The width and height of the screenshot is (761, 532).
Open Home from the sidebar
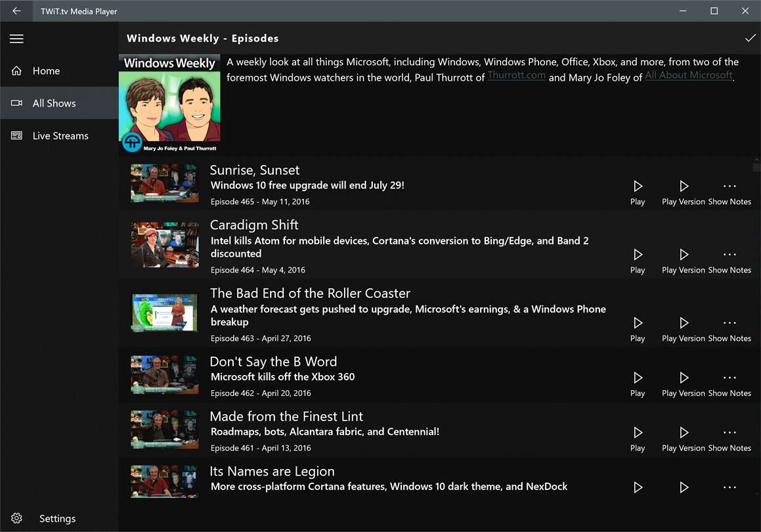coord(59,71)
